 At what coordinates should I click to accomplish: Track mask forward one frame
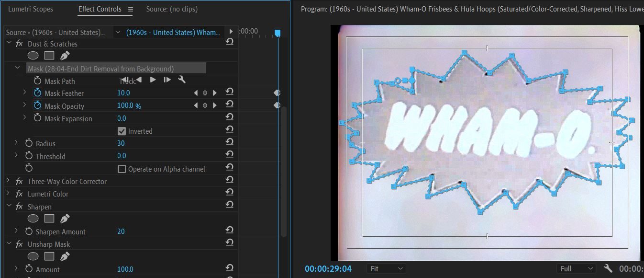click(167, 80)
